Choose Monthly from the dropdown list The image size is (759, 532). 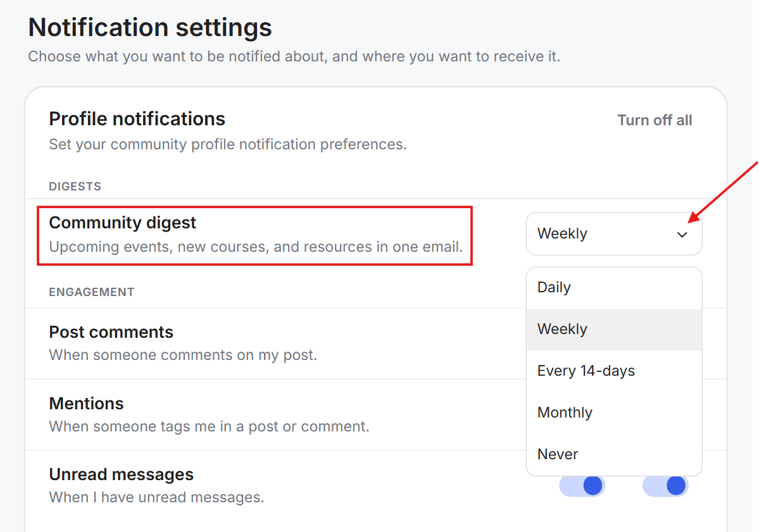[x=614, y=412]
